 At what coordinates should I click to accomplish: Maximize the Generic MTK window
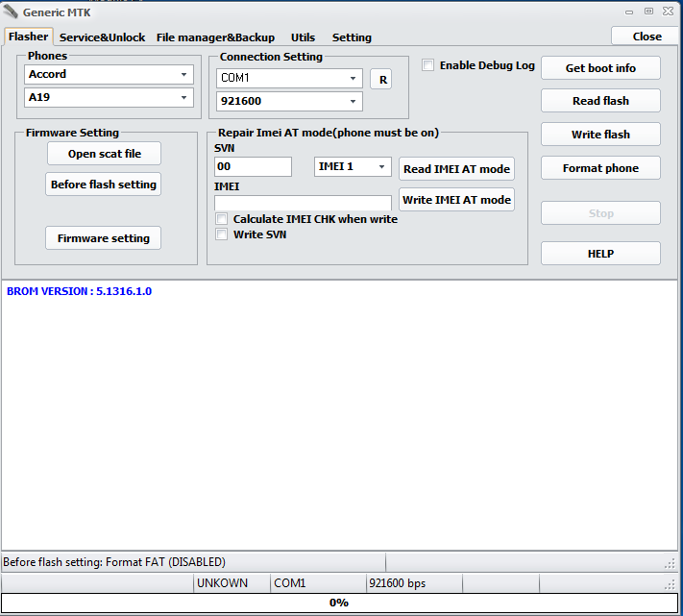648,12
